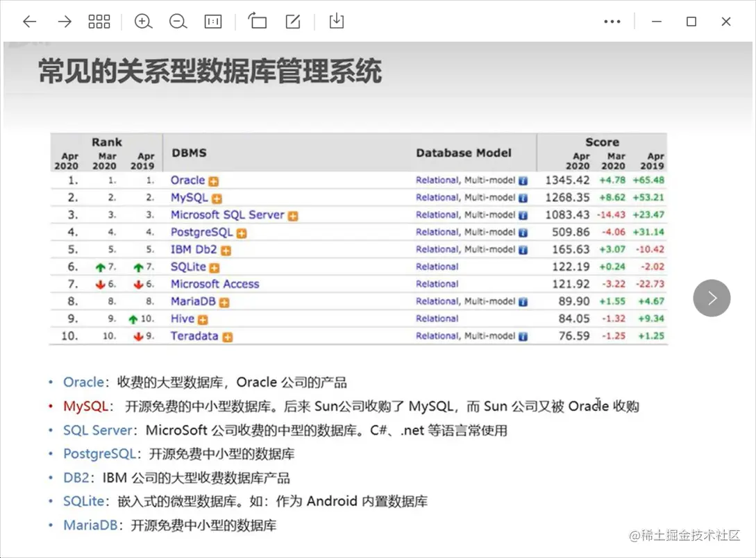
Task: Click the Database Model column header
Action: [x=463, y=153]
